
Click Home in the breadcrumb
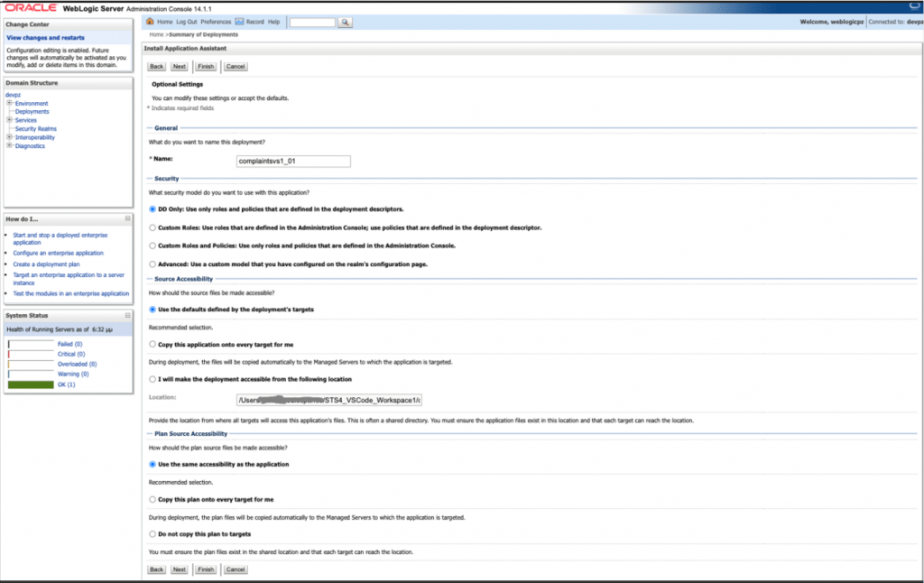point(156,35)
